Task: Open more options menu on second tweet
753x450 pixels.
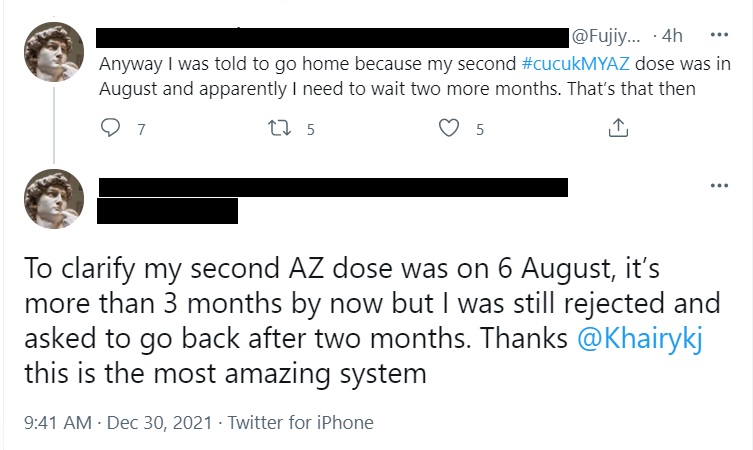Action: [718, 185]
